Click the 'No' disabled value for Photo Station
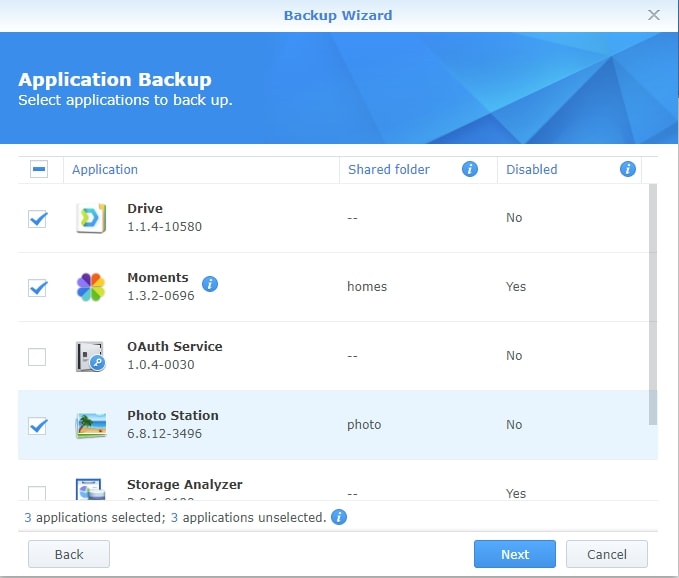 pos(514,424)
